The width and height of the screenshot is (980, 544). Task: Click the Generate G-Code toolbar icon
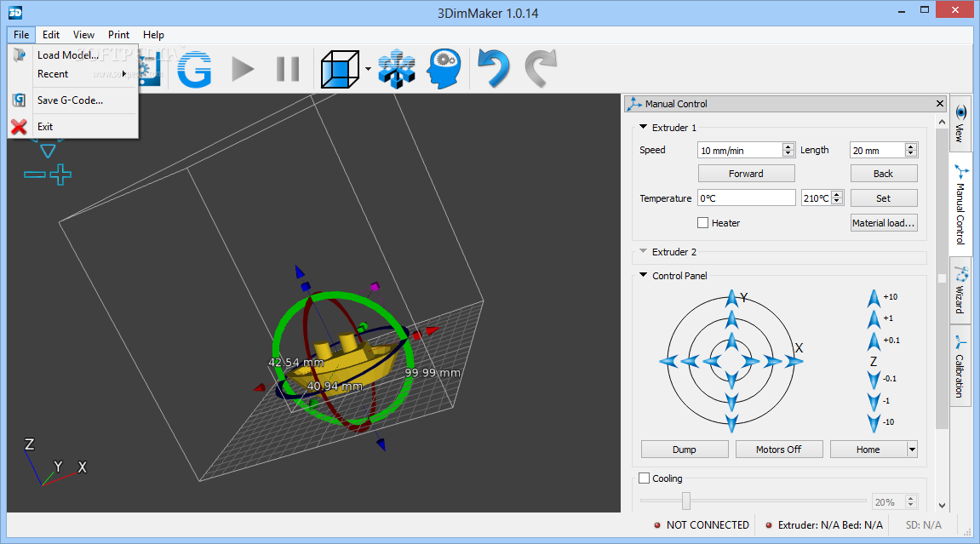(x=194, y=69)
